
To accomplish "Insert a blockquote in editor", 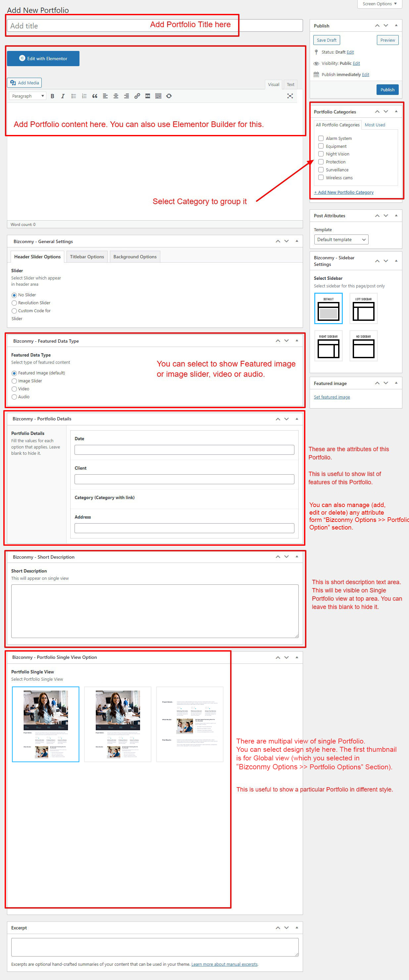I will (94, 96).
